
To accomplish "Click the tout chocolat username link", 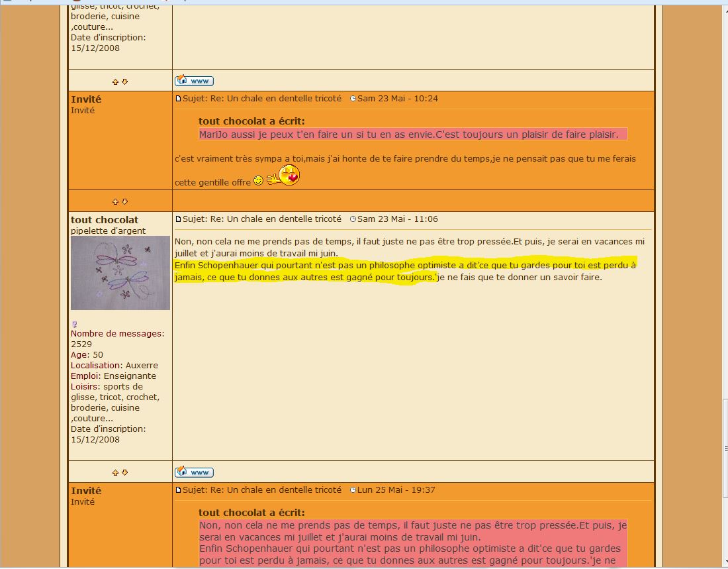I will (105, 219).
